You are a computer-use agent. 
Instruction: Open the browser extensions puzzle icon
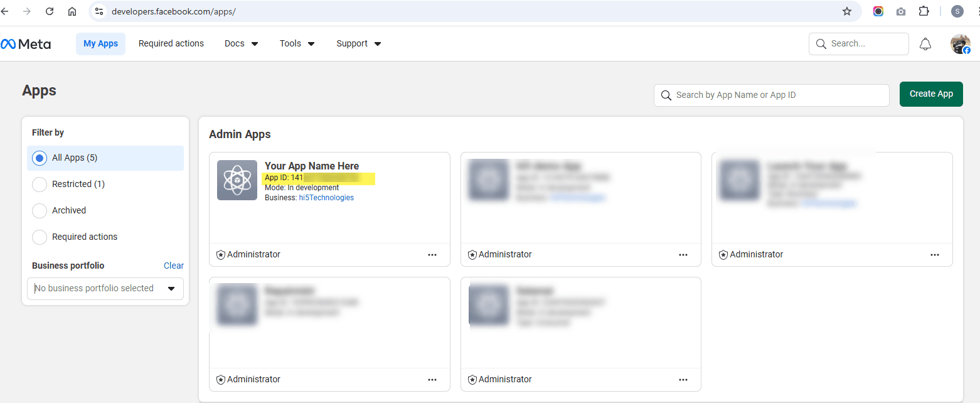[924, 11]
